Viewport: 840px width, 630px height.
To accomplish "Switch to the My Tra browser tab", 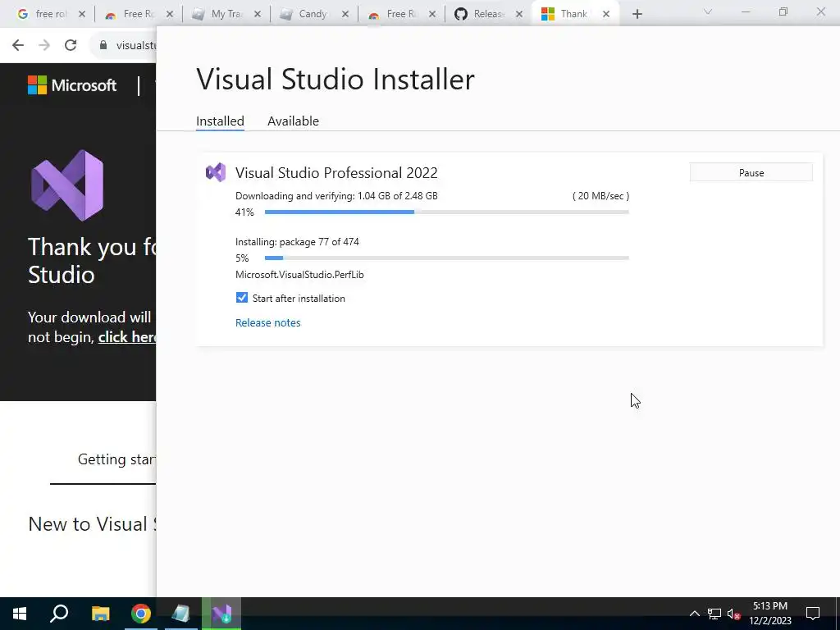I will (x=226, y=14).
